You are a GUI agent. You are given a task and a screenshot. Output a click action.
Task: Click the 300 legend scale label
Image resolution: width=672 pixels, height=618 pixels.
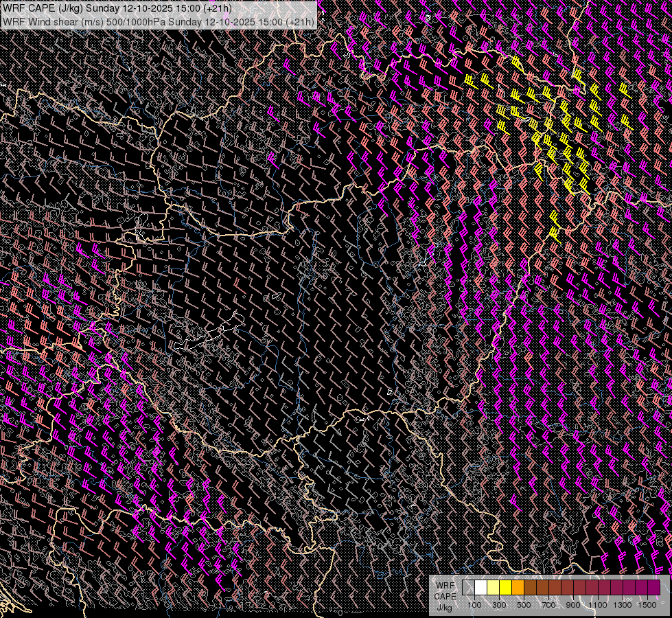coord(499,605)
